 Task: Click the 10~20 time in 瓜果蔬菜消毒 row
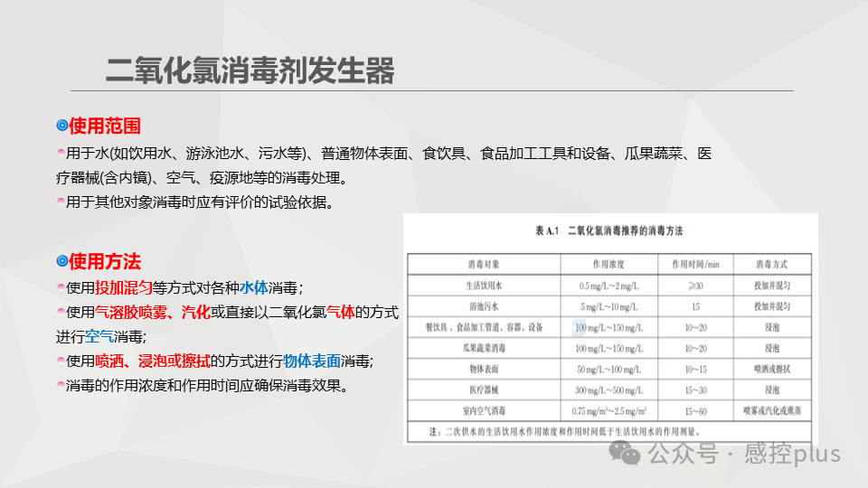[696, 349]
